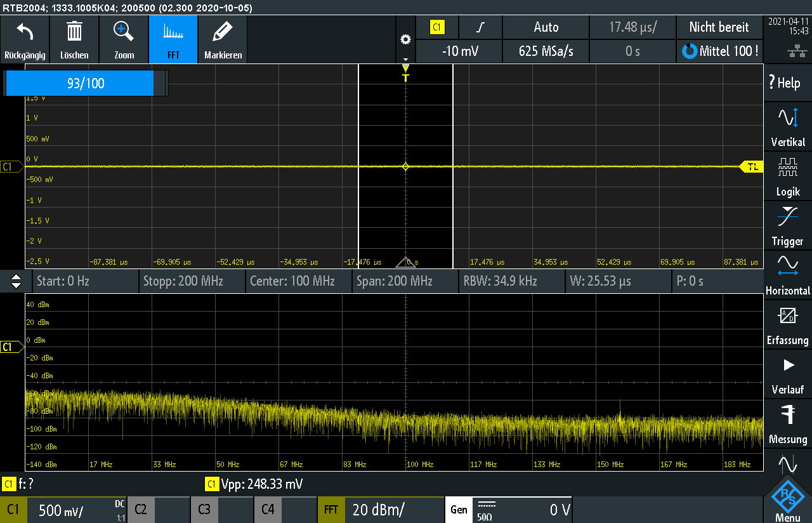The image size is (812, 523).
Task: Tap the Nicht bereit status field
Action: click(x=719, y=27)
